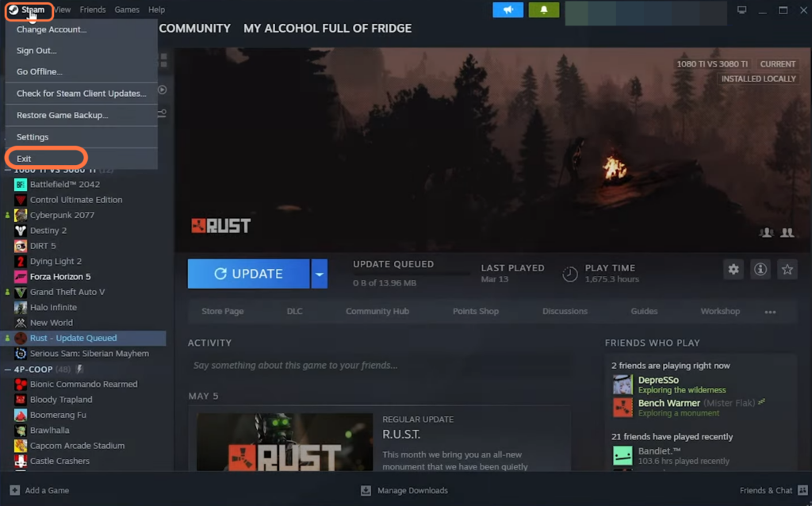
Task: Choose Change Account... from Steam menu
Action: click(x=82, y=29)
